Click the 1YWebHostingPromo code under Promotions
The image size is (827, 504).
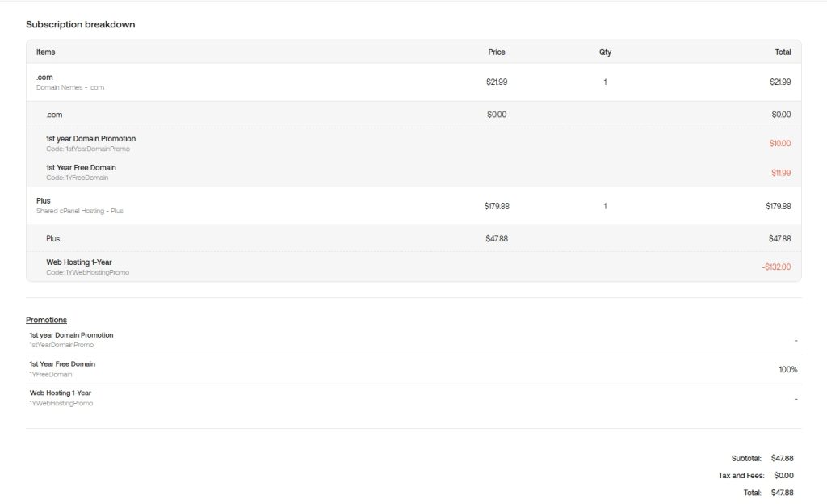61,403
